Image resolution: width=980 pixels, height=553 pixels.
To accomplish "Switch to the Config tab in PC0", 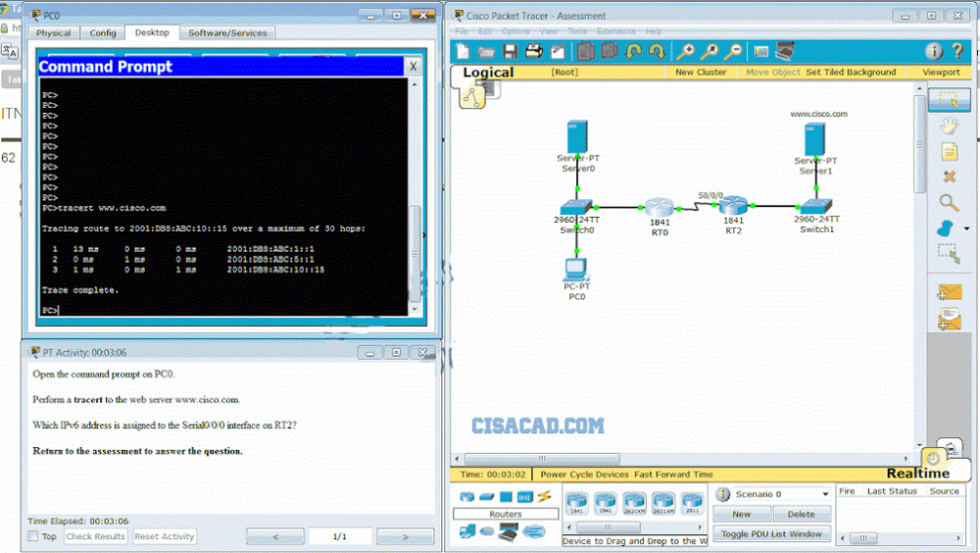I will (x=103, y=32).
